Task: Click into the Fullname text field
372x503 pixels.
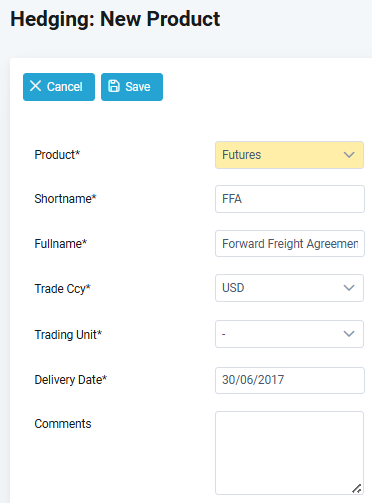Action: [290, 244]
